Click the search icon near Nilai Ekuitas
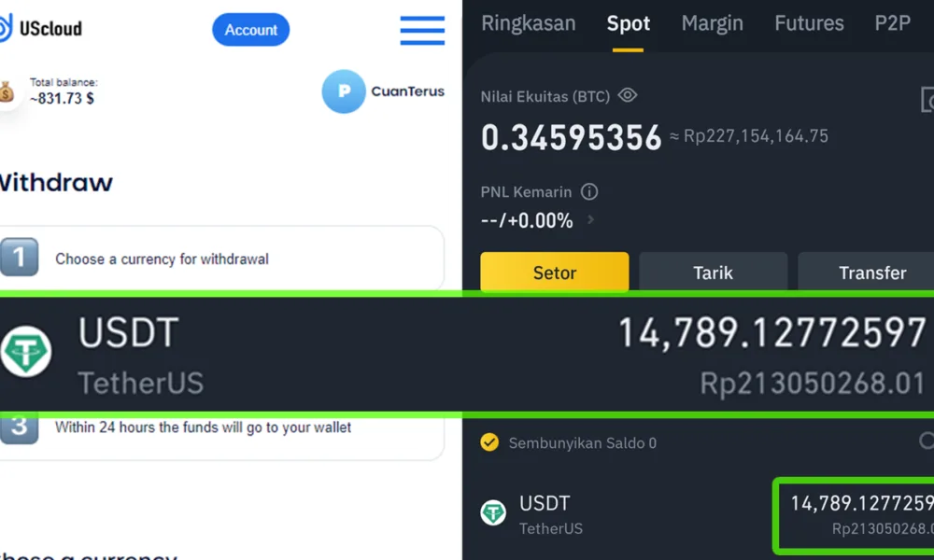The image size is (934, 560). pyautogui.click(x=928, y=100)
